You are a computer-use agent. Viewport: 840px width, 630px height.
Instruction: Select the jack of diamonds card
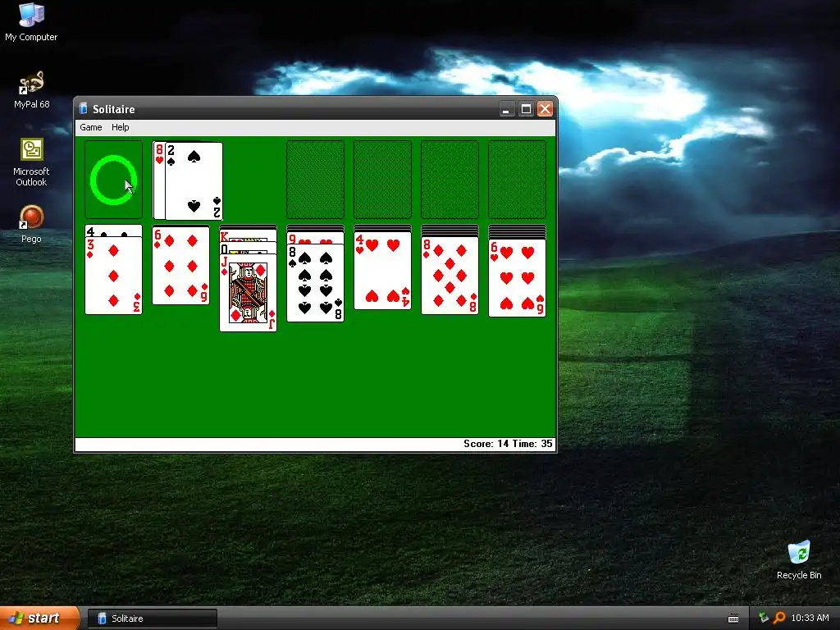[248, 293]
